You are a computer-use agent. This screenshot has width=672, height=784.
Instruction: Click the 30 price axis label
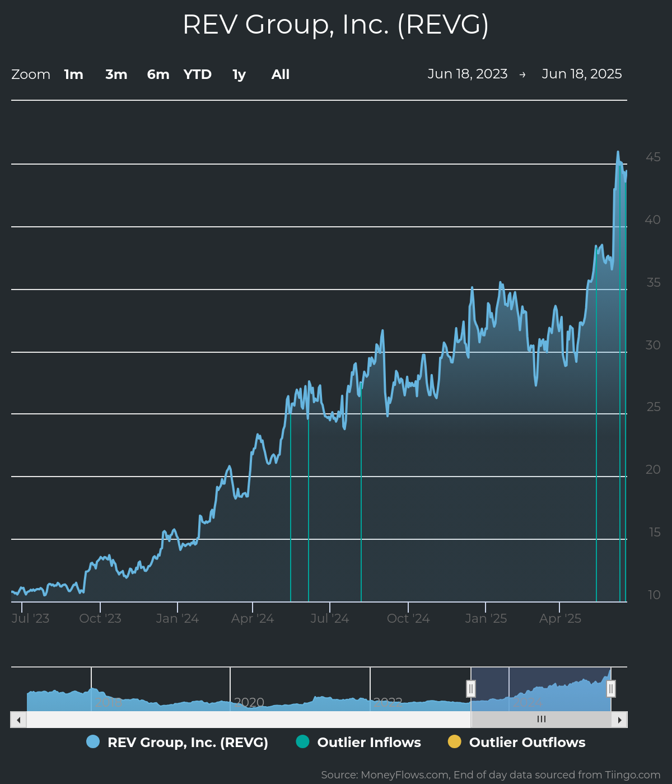point(653,345)
